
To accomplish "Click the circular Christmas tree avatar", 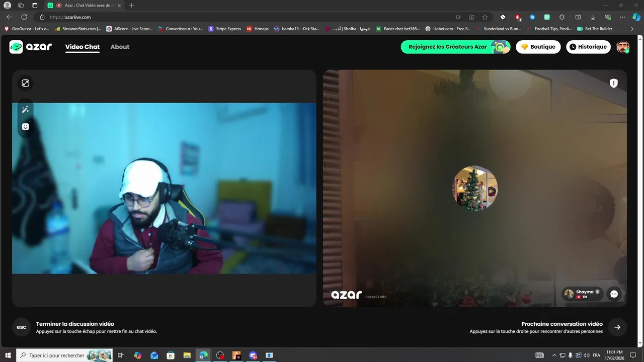I will 475,188.
